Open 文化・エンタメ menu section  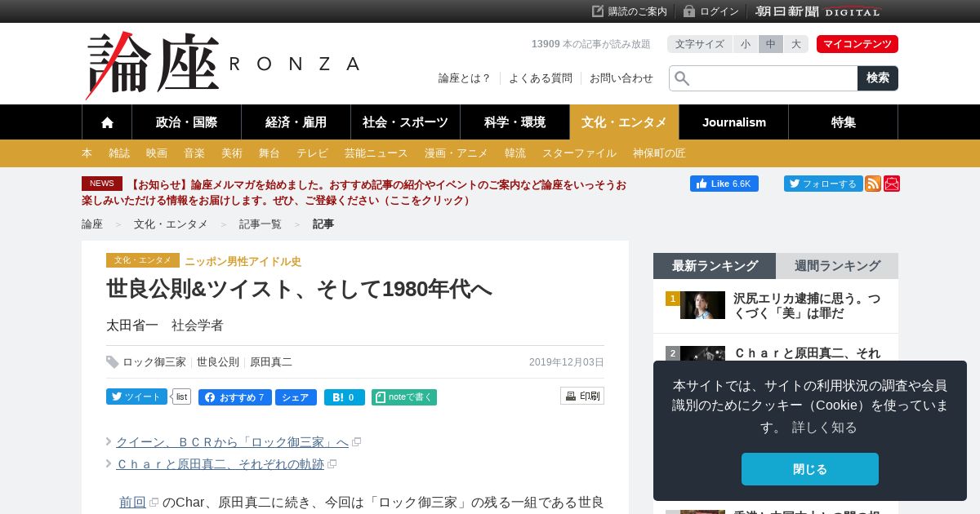[624, 122]
